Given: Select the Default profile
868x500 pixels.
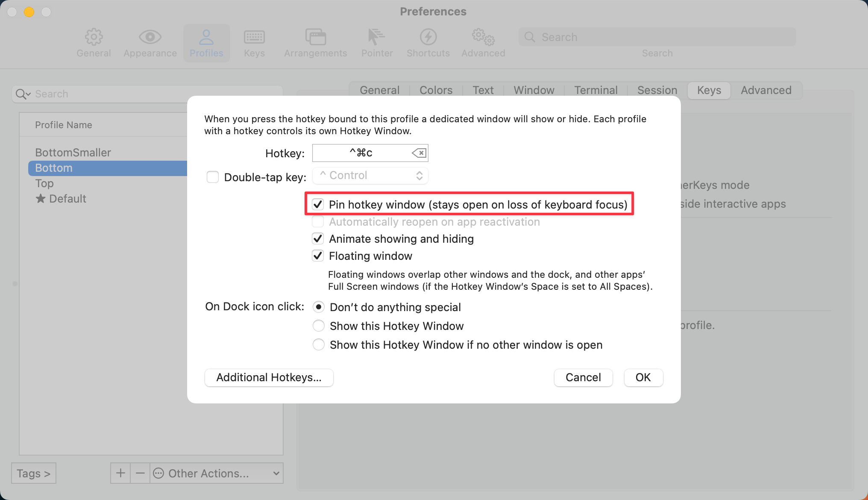Looking at the screenshot, I should pyautogui.click(x=67, y=199).
